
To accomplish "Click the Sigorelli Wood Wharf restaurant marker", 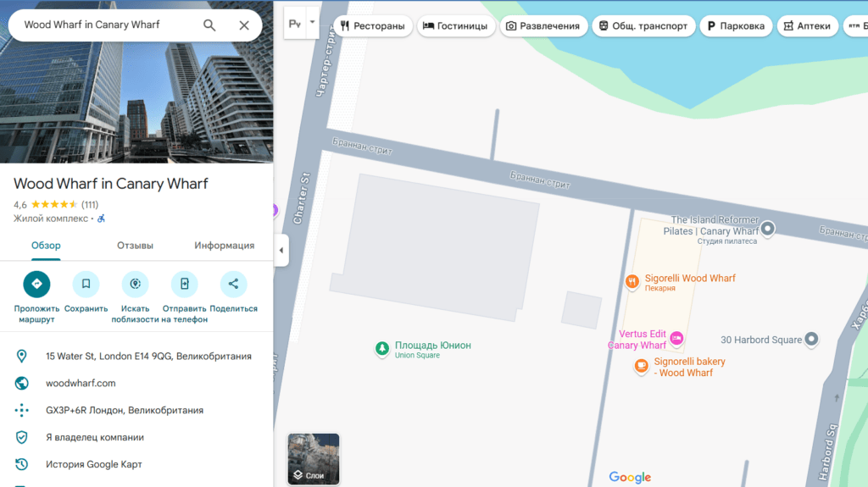I will (x=632, y=282).
